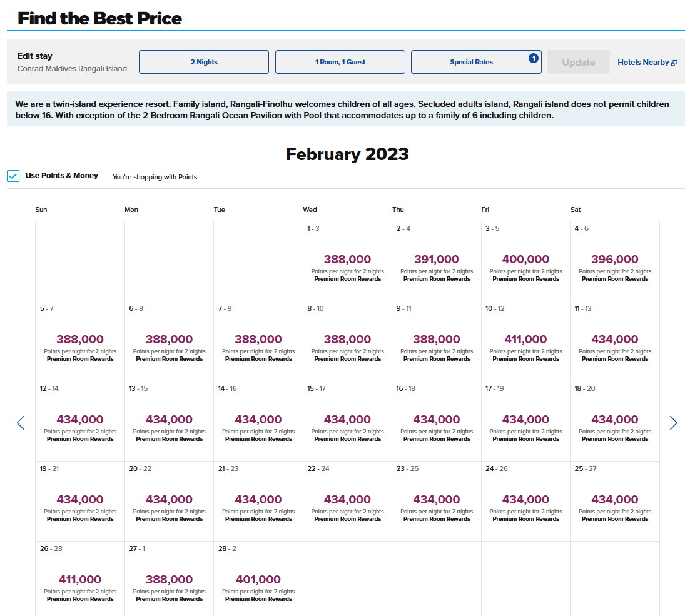Choose the Feb 6 - 8 stay cell
Viewport: 685px width, 616px height.
pyautogui.click(x=170, y=341)
